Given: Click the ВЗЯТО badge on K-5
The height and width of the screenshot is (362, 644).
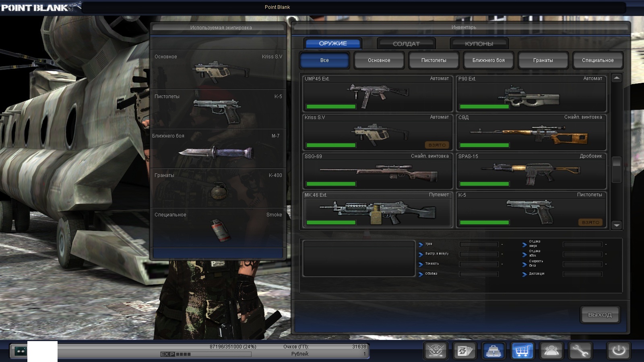Looking at the screenshot, I should (590, 222).
